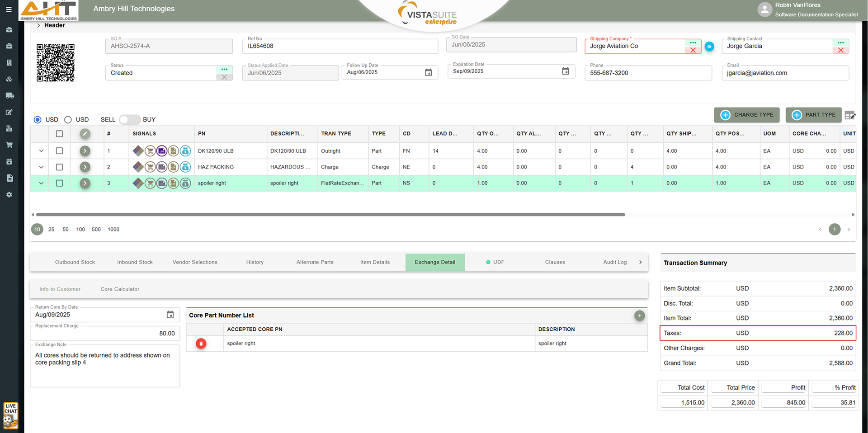The width and height of the screenshot is (868, 433).
Task: Open the Follow Up Date calendar picker
Action: (428, 73)
